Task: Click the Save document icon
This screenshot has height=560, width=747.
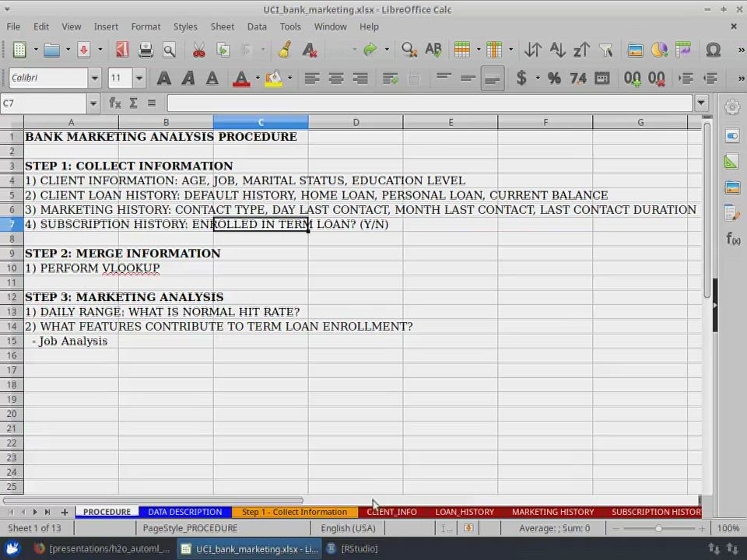Action: [x=84, y=50]
